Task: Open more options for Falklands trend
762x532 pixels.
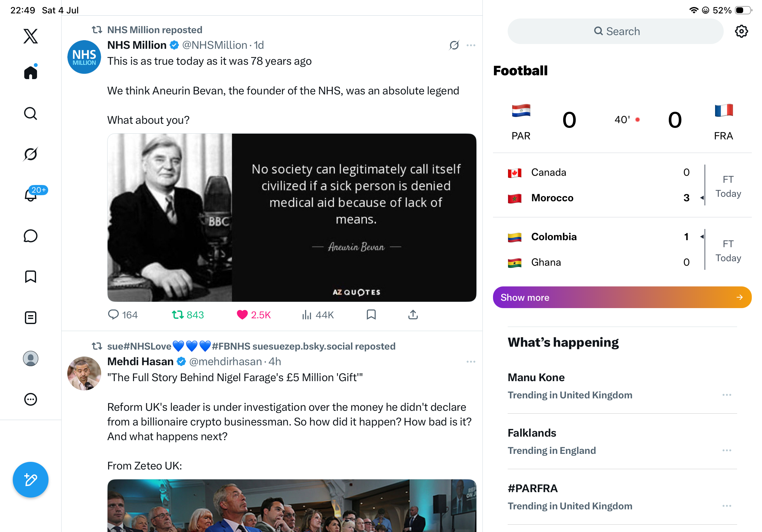Action: coord(727,450)
